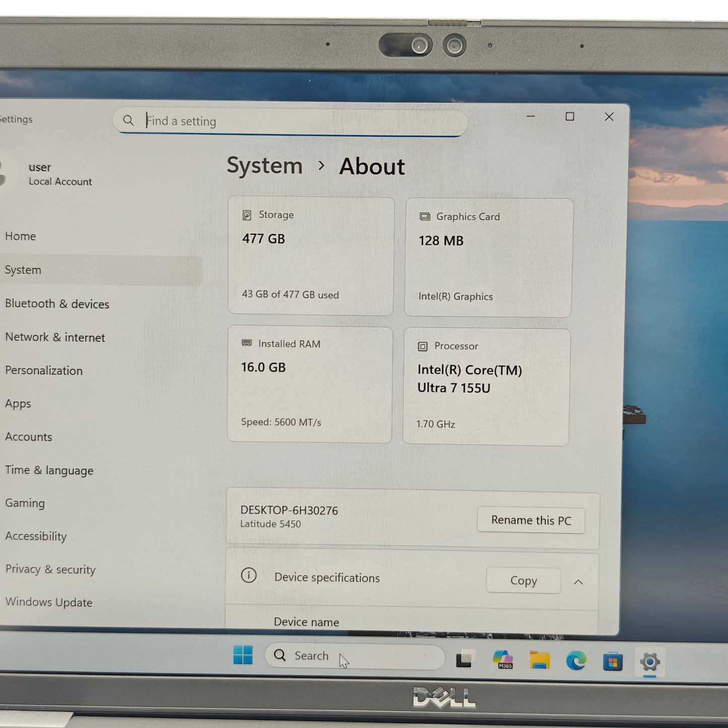The height and width of the screenshot is (728, 728).
Task: Click the taskbar Search box
Action: click(355, 655)
